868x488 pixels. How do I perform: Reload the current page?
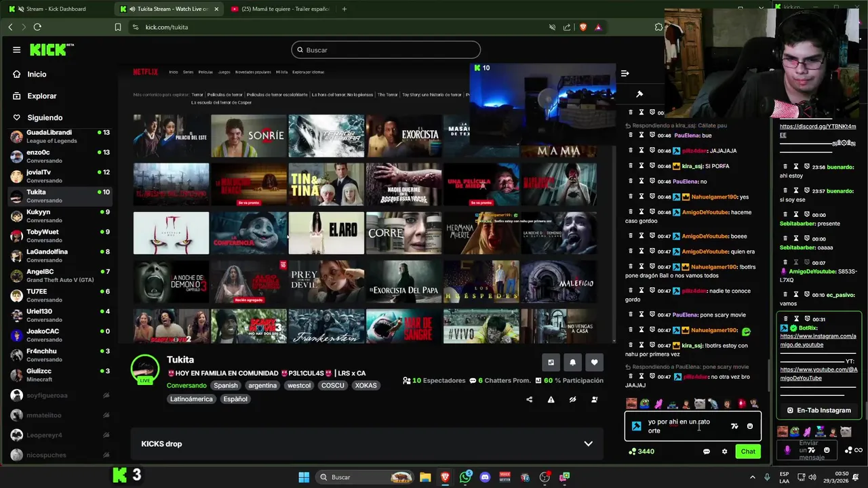[37, 27]
